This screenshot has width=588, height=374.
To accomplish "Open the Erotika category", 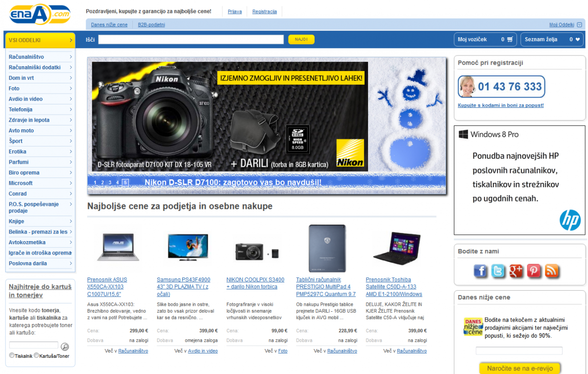I will pos(40,152).
